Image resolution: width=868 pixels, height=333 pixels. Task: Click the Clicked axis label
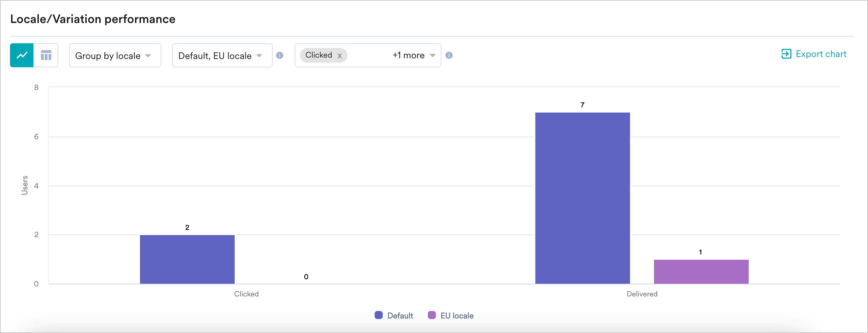click(246, 294)
